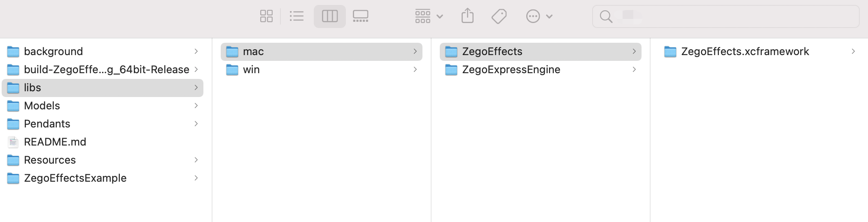Click the Share icon

pos(468,16)
